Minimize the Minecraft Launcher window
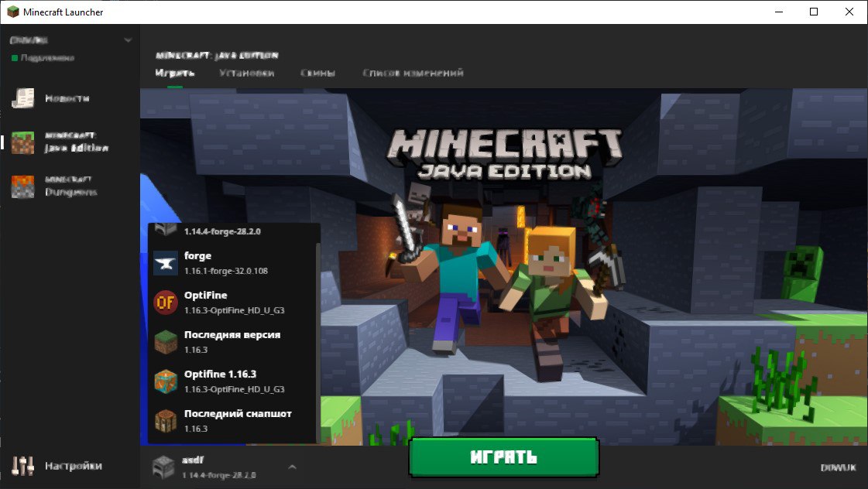The image size is (868, 489). (779, 12)
